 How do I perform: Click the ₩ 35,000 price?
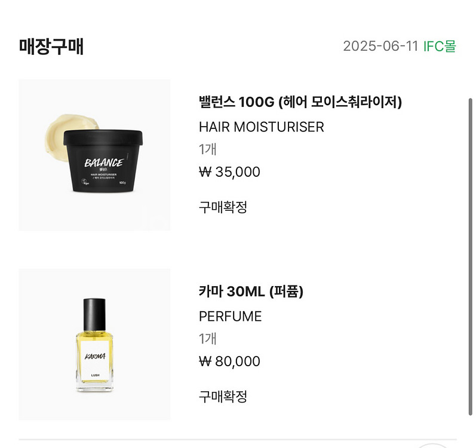[x=229, y=172]
